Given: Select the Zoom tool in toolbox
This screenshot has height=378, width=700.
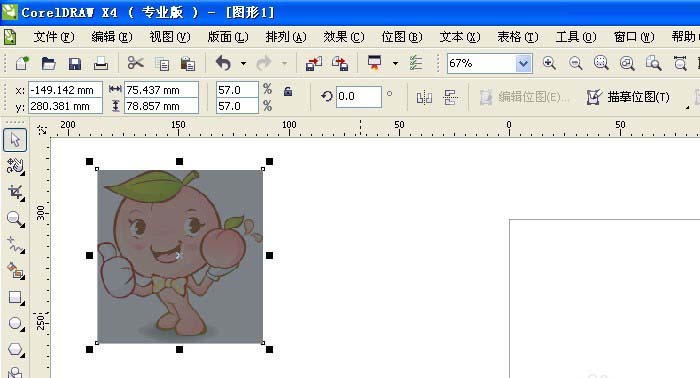Looking at the screenshot, I should (15, 219).
